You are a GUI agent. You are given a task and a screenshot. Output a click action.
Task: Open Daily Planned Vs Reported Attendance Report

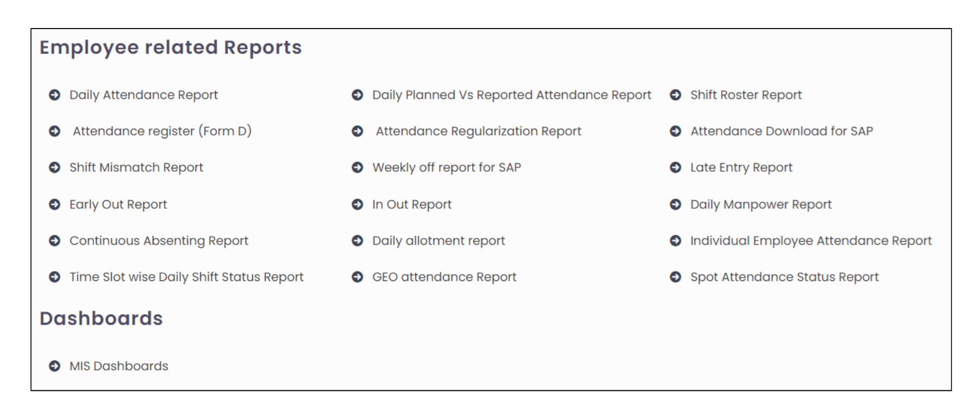(511, 95)
